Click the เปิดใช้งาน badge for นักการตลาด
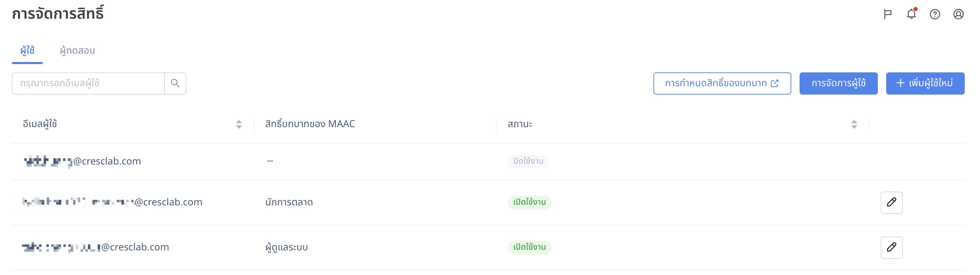This screenshot has height=275, width=980. (529, 202)
